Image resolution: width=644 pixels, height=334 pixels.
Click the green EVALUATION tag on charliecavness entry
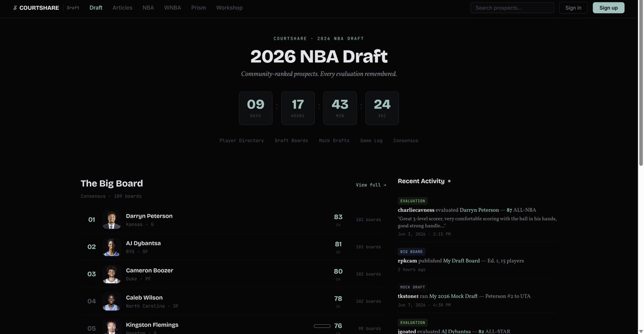tap(413, 201)
